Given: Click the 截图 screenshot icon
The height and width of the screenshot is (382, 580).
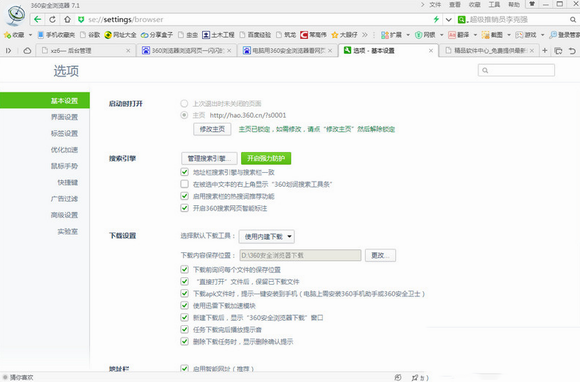Looking at the screenshot, I should click(492, 35).
